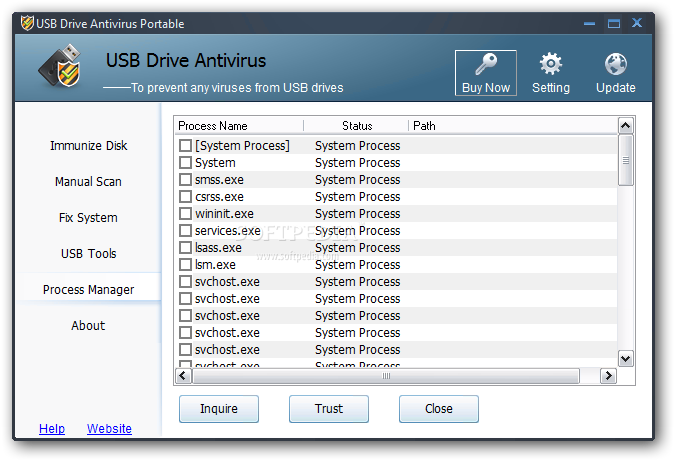Tick the csrss.exe checkbox

click(x=185, y=197)
